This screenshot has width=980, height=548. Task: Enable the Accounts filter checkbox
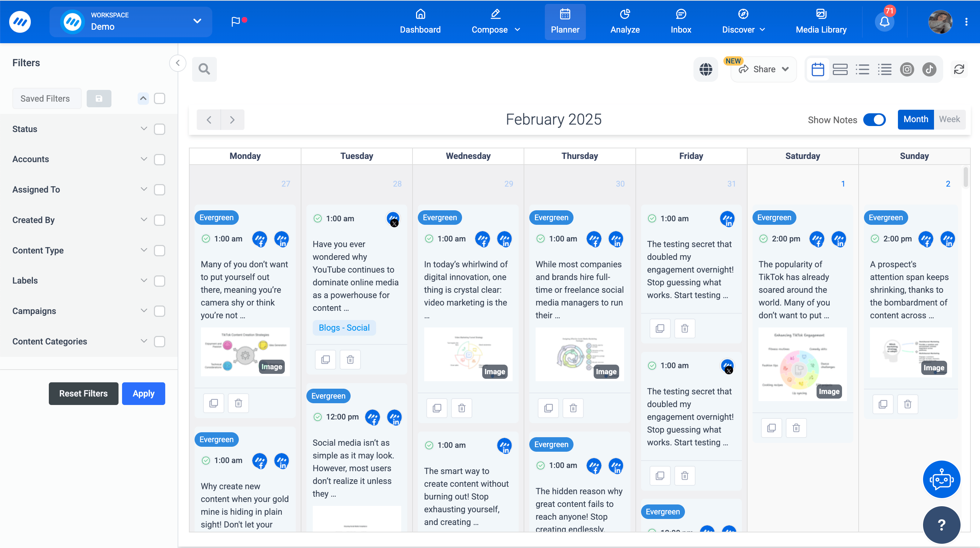[x=160, y=159]
